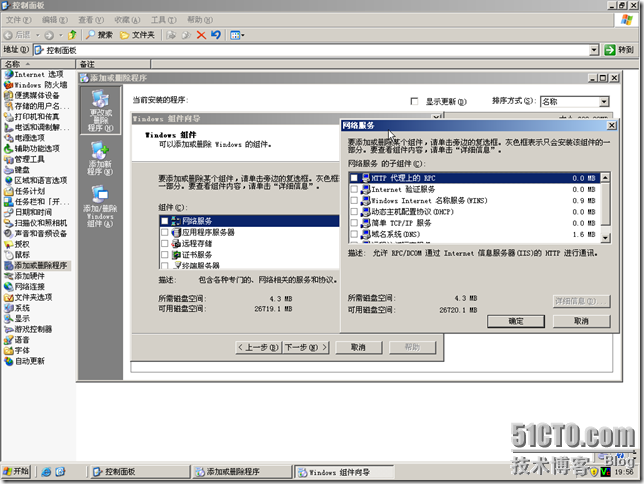Click 上一步 in component wizard
The height and width of the screenshot is (484, 644).
coord(259,348)
